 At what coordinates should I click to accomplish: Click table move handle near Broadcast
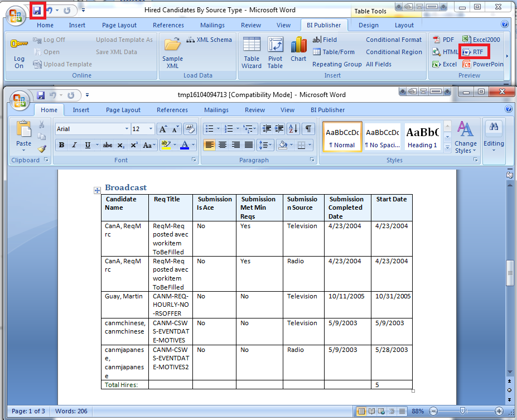97,190
